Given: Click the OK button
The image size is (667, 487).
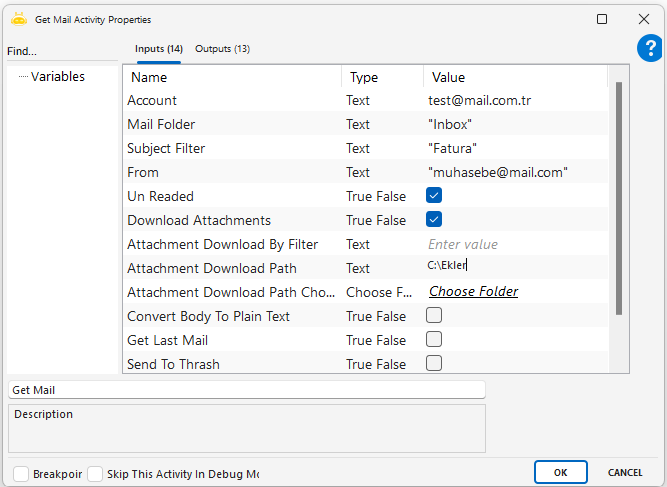Looking at the screenshot, I should click(x=560, y=472).
